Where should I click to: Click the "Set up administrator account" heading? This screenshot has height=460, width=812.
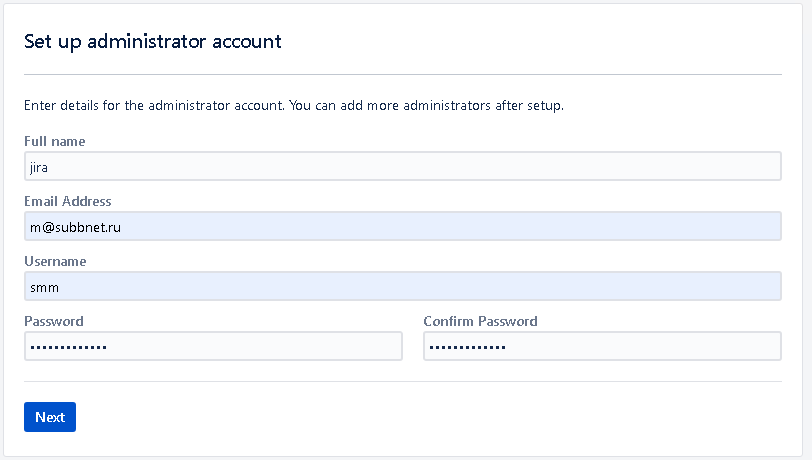click(x=152, y=41)
